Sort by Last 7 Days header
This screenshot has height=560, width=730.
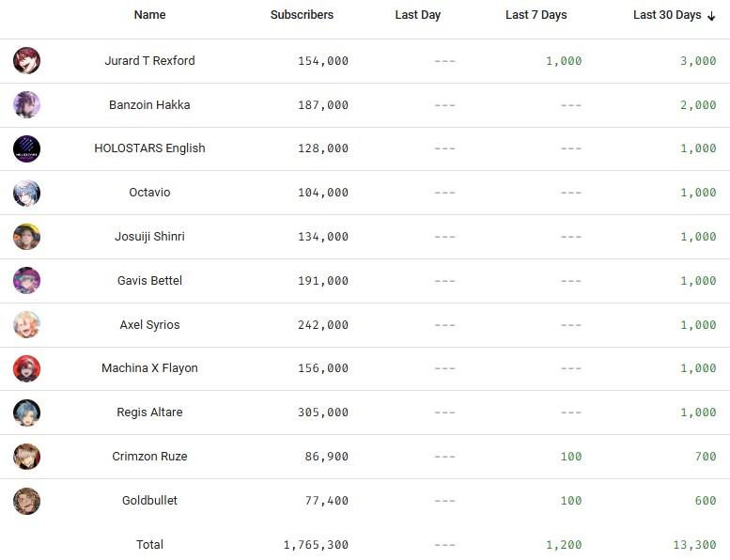tap(536, 15)
